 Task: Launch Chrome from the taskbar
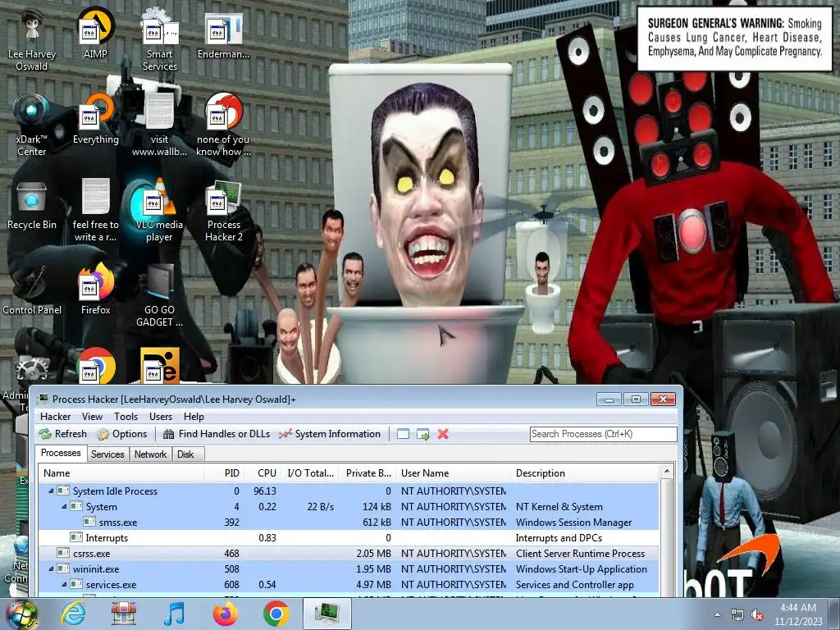(x=276, y=614)
